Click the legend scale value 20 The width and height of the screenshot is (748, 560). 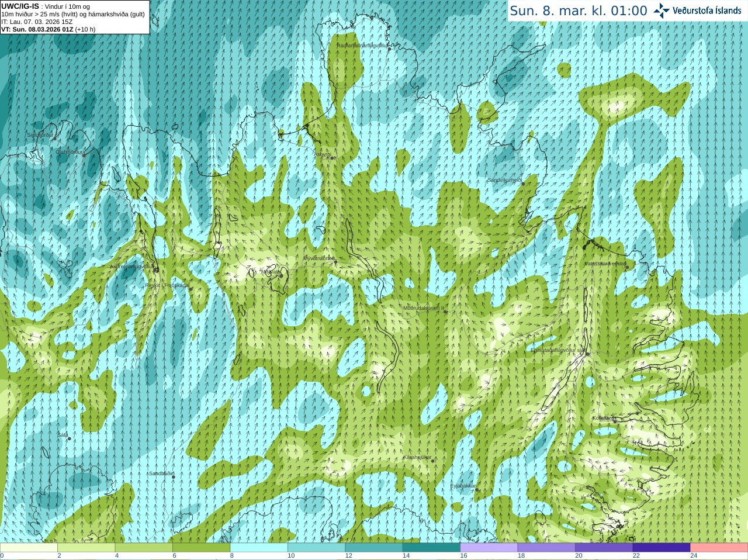pos(579,556)
